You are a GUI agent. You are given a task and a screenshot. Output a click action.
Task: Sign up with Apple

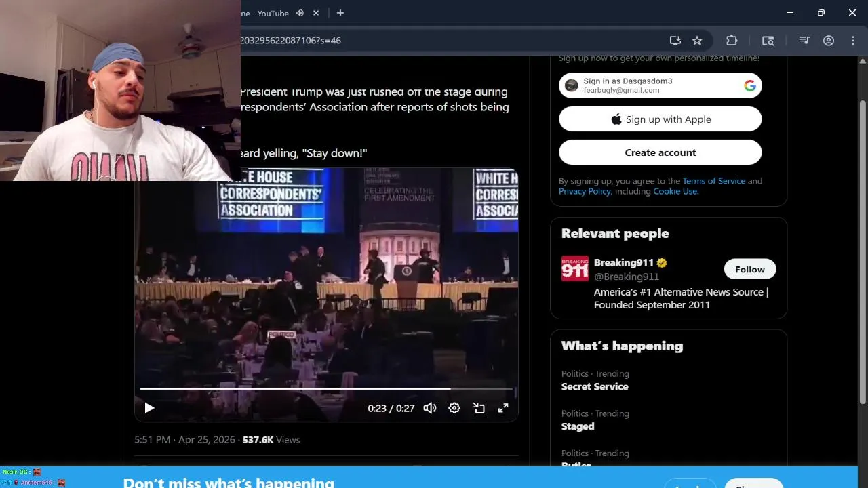point(660,119)
